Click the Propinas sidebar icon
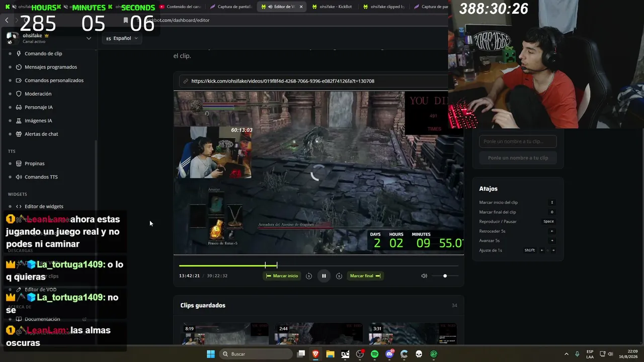644x362 pixels. pos(19,163)
